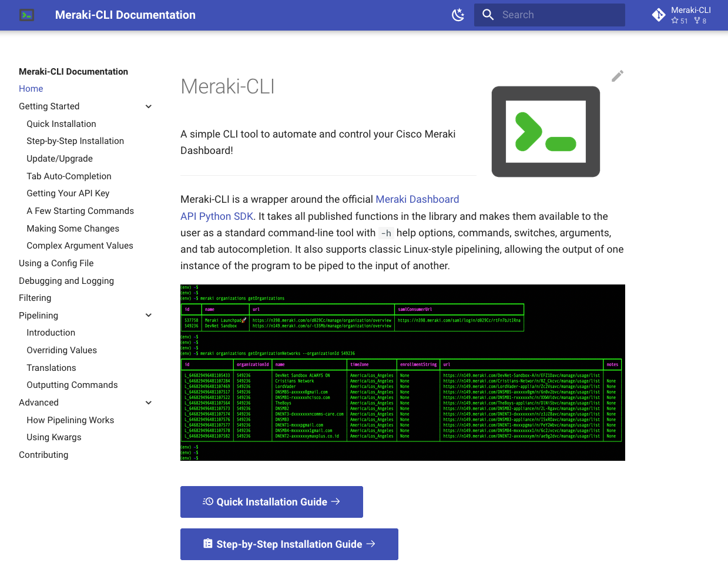Open the Contributing page
The image size is (728, 566).
point(43,455)
